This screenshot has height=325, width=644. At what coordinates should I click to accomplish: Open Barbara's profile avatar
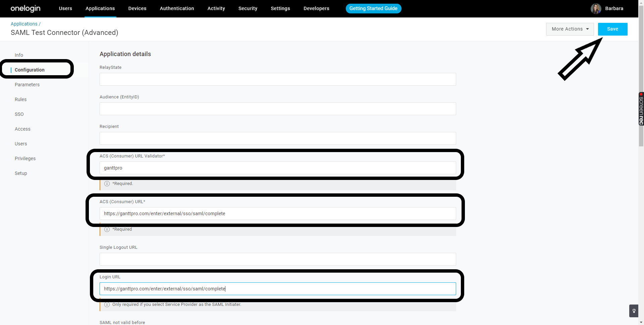point(596,9)
